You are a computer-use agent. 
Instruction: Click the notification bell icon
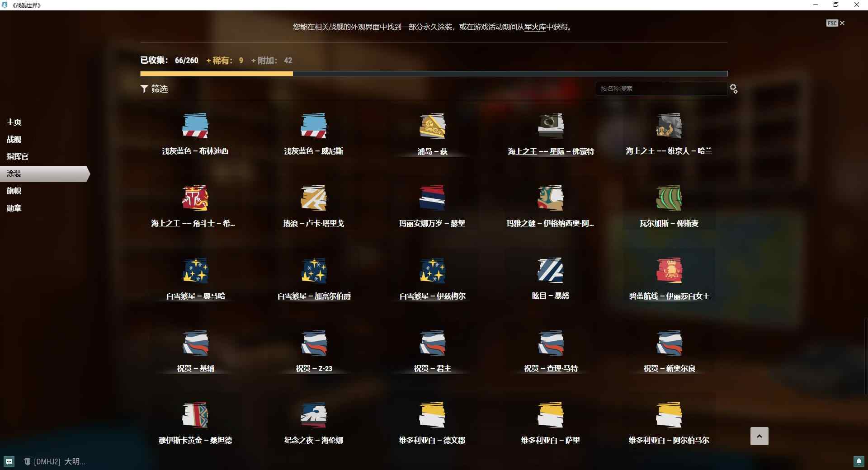tap(859, 461)
